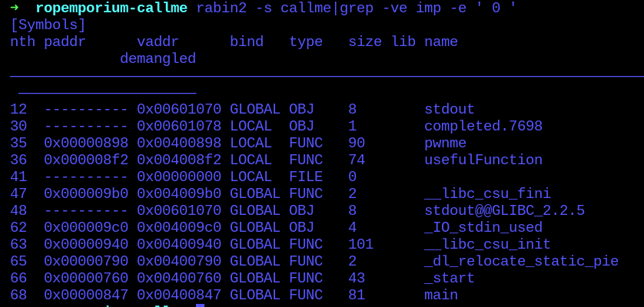Click the green prompt arrow
This screenshot has width=644, height=307.
coord(15,8)
